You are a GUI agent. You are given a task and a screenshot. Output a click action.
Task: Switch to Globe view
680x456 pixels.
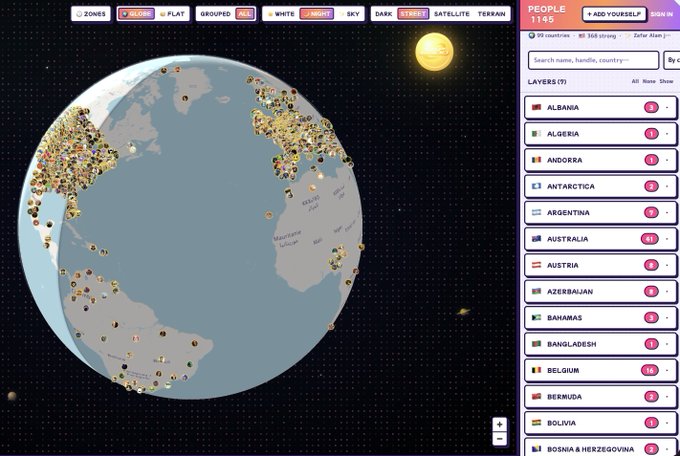click(136, 14)
